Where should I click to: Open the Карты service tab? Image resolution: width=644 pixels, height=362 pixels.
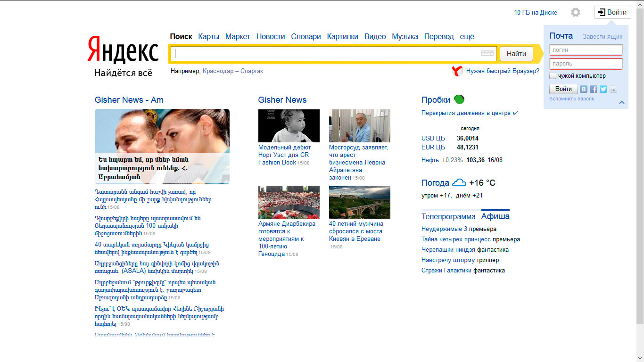click(x=208, y=37)
